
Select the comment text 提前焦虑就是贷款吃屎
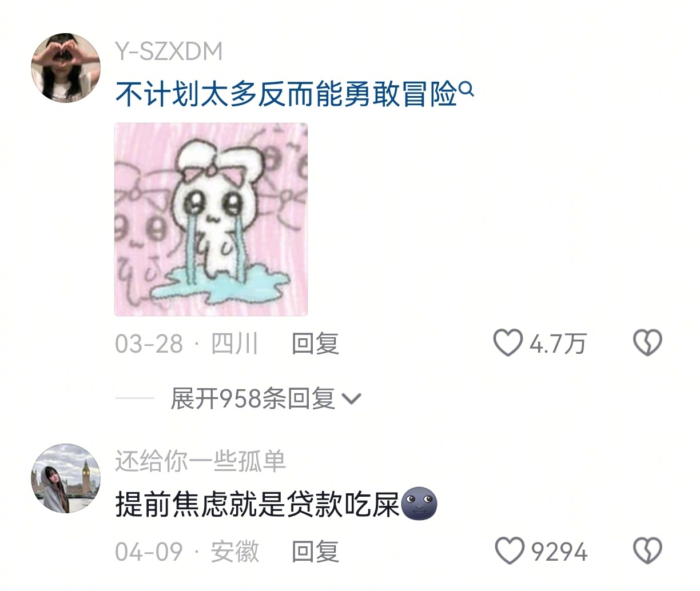(257, 504)
